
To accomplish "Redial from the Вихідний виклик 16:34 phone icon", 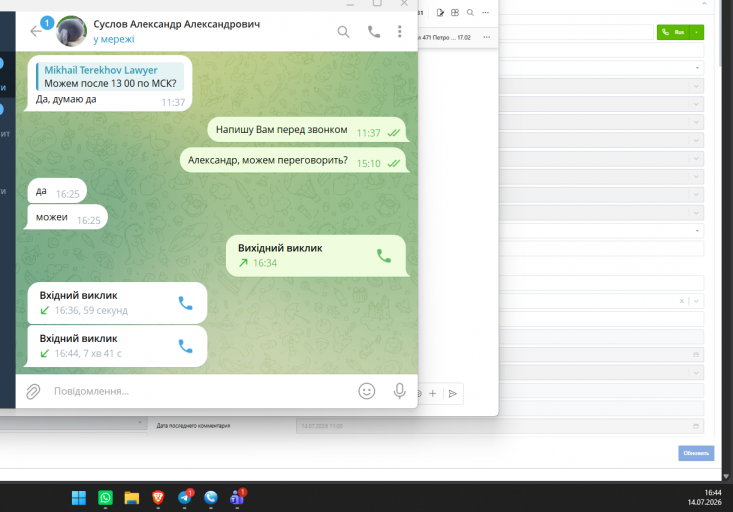I will (x=384, y=256).
